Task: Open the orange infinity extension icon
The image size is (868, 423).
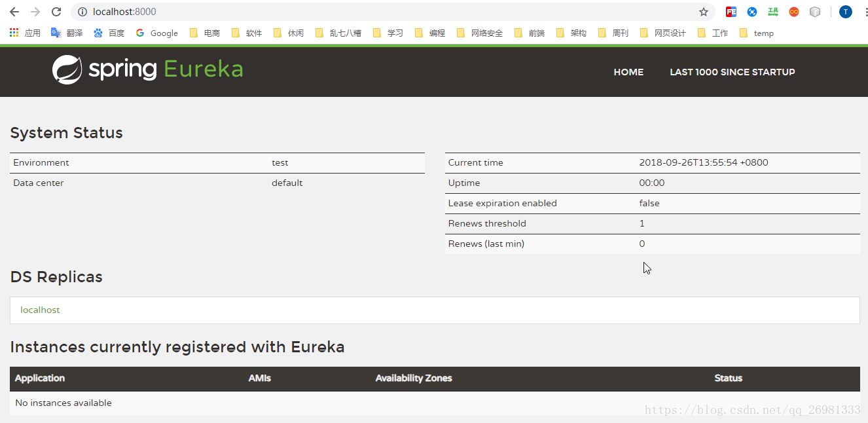Action: (x=794, y=12)
